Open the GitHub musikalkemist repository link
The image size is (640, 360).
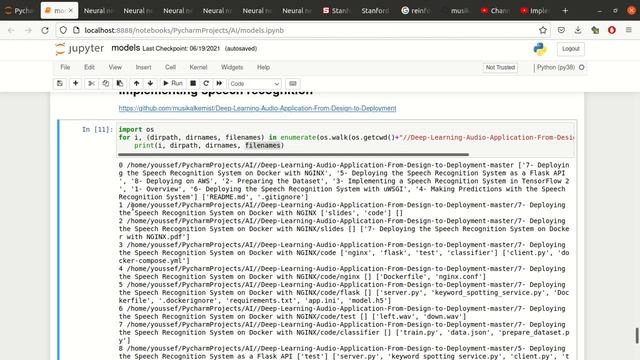click(x=257, y=108)
